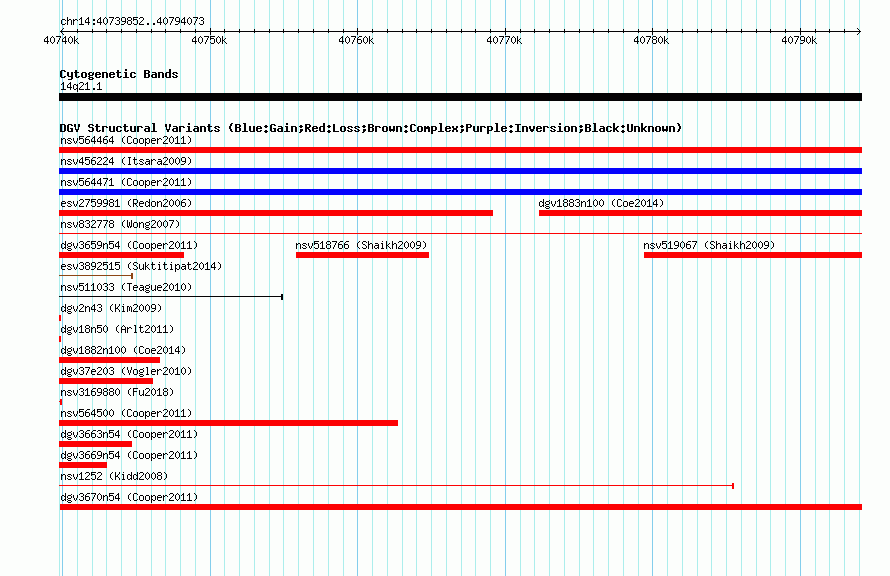Open nsv564500 (Cooper2011) variant label

(x=126, y=413)
